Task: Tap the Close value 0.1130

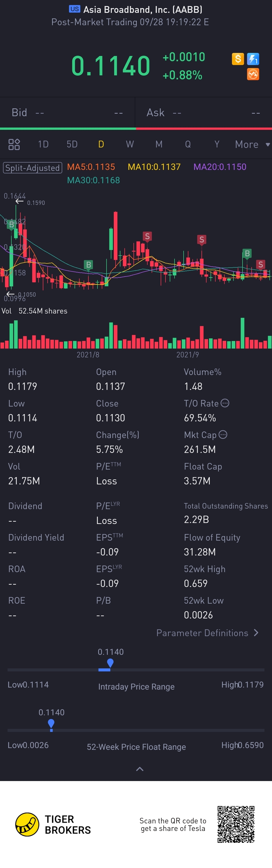Action: point(110,418)
